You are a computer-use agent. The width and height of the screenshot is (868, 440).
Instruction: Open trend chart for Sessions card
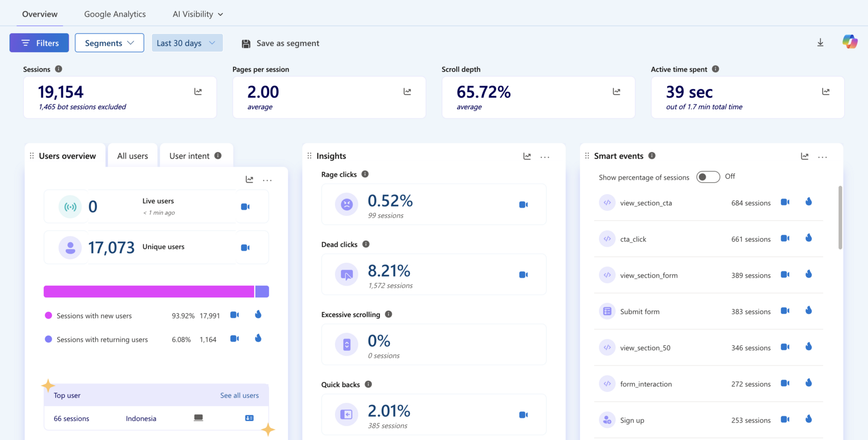click(x=198, y=91)
